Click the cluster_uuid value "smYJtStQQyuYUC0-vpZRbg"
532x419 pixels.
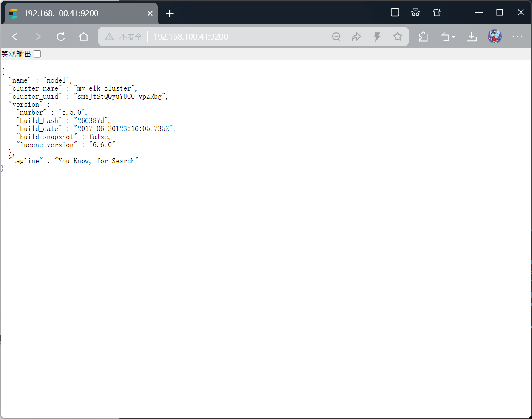[119, 97]
